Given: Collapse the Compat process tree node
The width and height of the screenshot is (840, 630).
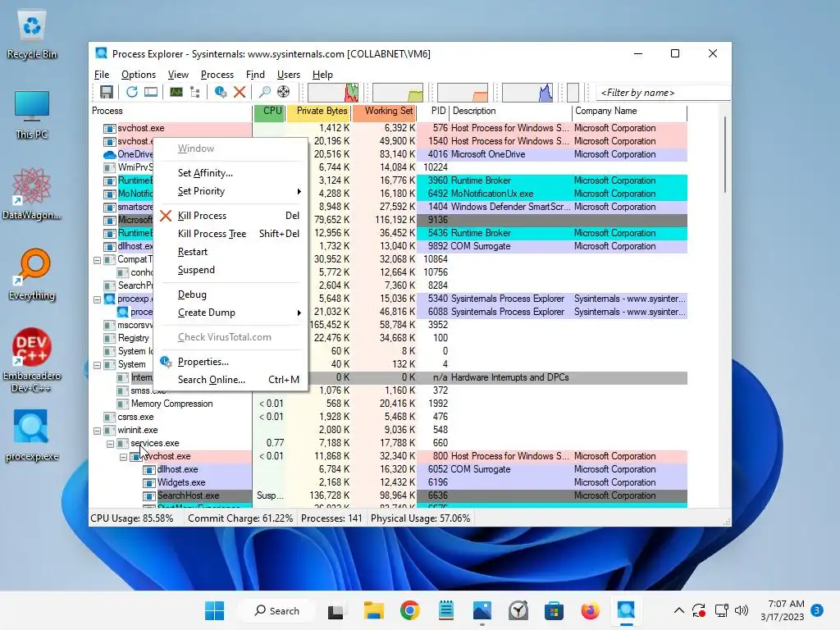Looking at the screenshot, I should coord(97,260).
